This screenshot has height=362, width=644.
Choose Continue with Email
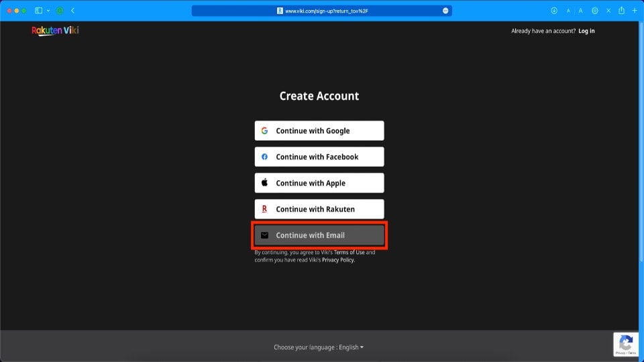click(x=319, y=235)
